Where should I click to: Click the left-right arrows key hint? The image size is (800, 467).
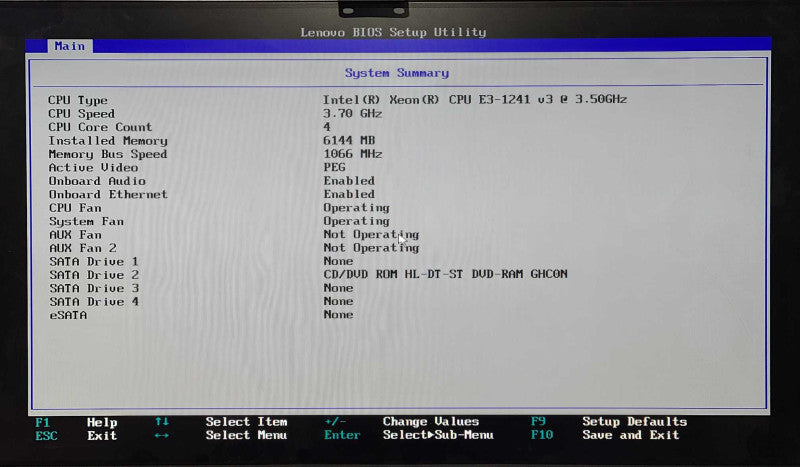point(162,435)
